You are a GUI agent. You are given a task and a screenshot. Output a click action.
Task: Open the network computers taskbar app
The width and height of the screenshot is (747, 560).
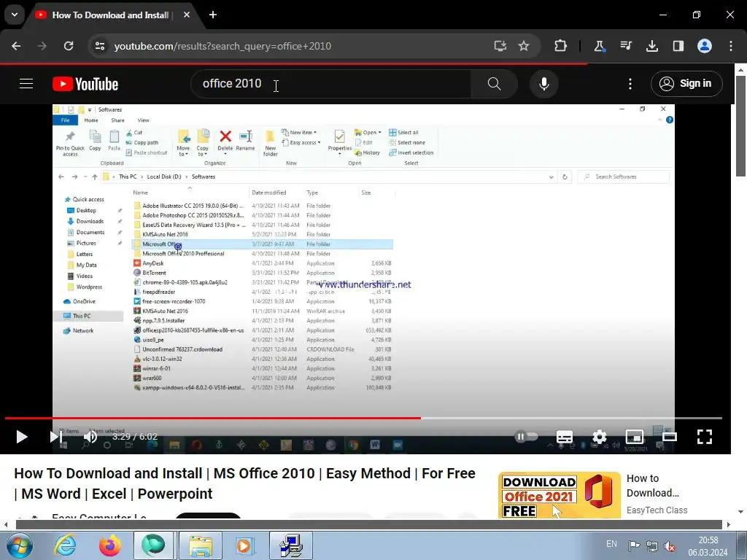[291, 545]
